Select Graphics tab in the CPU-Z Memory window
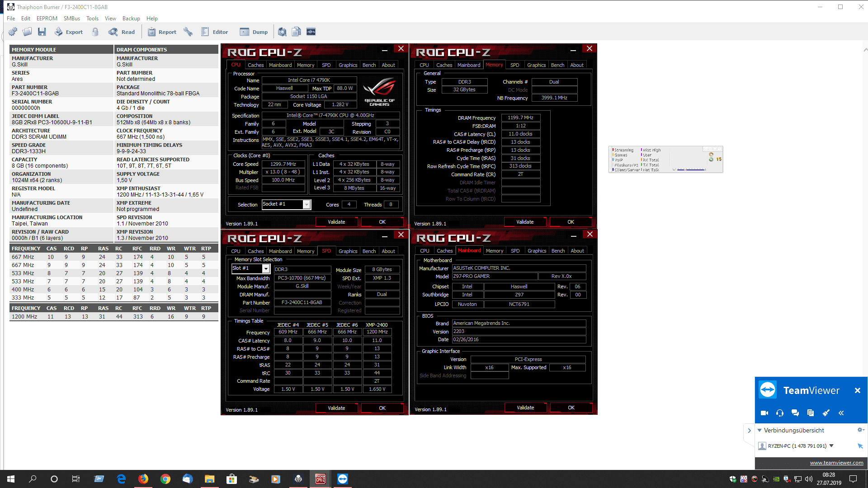868x488 pixels. pyautogui.click(x=536, y=65)
